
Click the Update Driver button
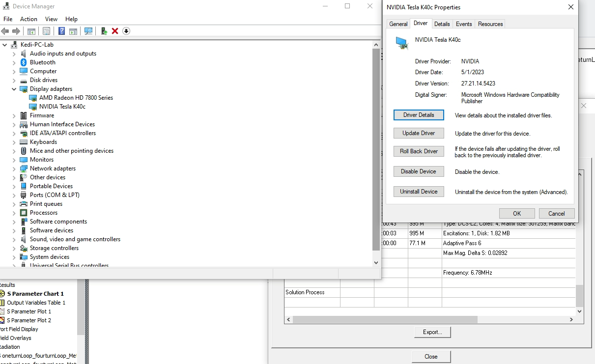click(x=419, y=133)
